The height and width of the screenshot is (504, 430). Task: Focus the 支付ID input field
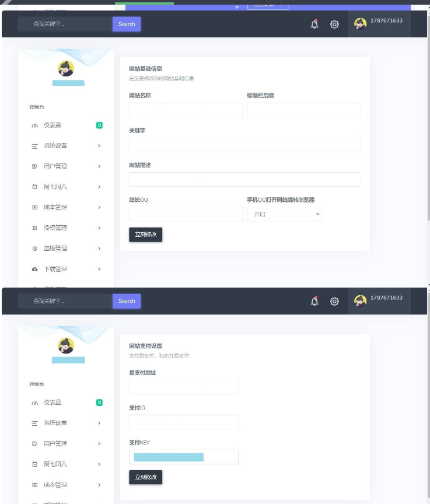184,422
